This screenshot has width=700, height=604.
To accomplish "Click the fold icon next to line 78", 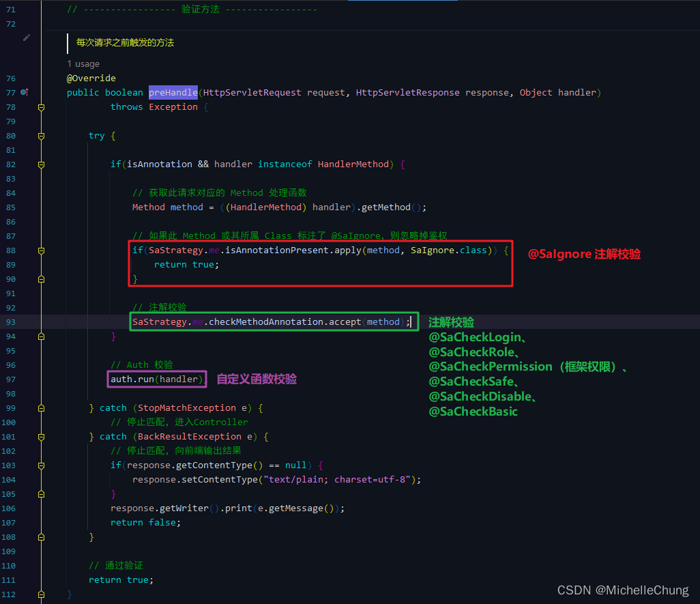I will 41,107.
